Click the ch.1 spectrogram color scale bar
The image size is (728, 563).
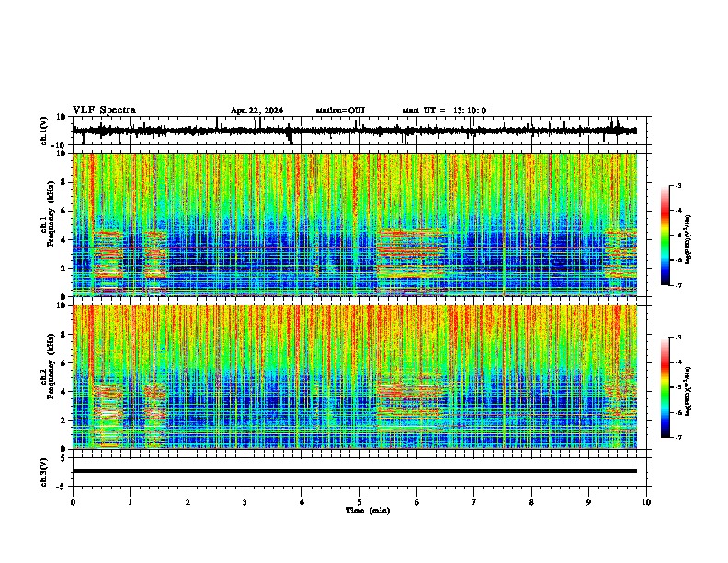(665, 236)
